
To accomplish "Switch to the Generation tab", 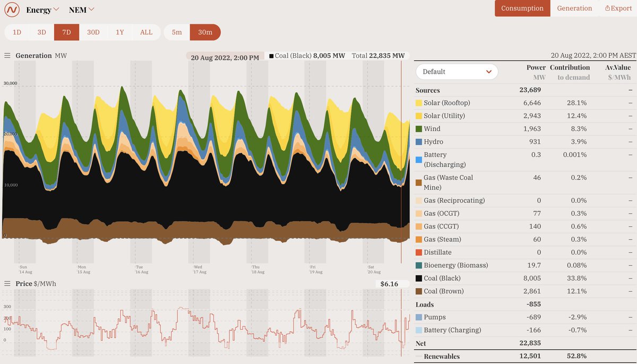I will 574,8.
